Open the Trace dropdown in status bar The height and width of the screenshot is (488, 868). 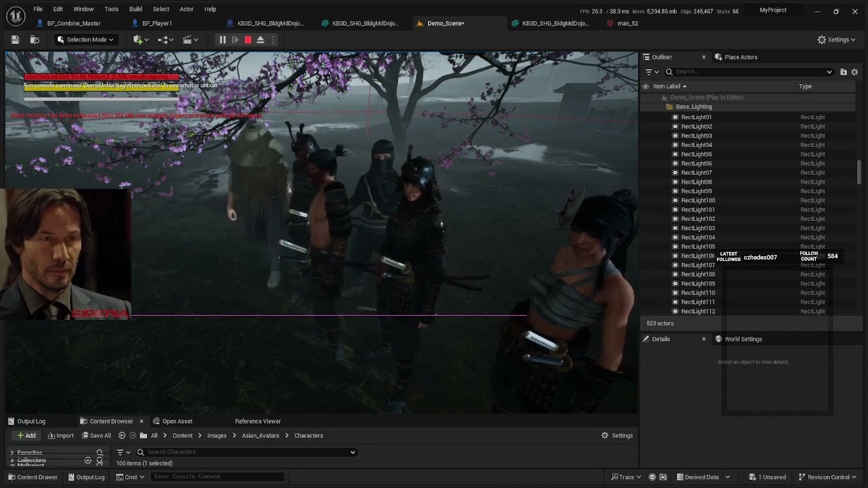click(626, 477)
